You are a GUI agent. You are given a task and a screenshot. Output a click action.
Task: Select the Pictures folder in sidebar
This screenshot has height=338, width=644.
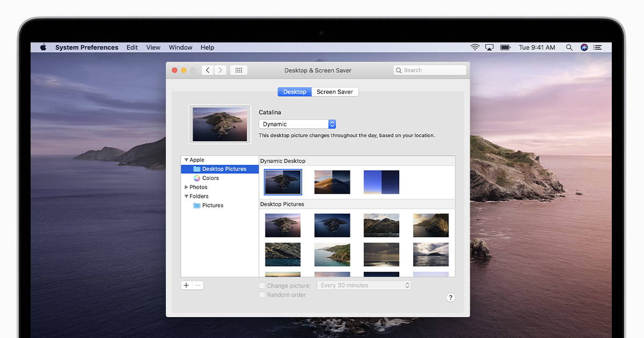pyautogui.click(x=213, y=205)
